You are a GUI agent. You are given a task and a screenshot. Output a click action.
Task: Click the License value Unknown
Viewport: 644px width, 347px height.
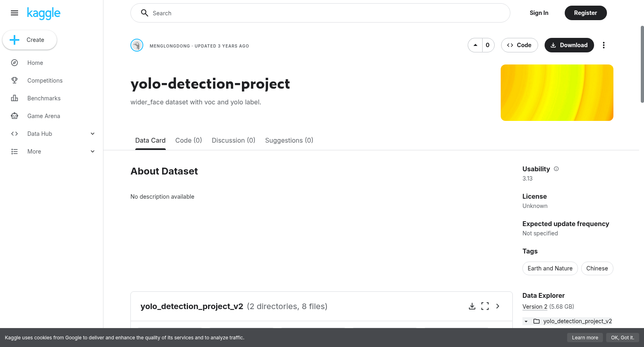point(535,206)
